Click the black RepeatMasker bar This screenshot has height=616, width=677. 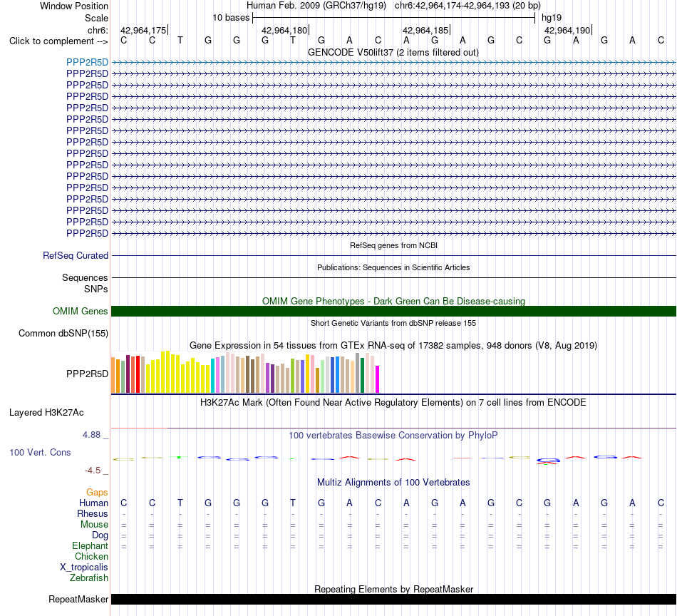tap(394, 599)
